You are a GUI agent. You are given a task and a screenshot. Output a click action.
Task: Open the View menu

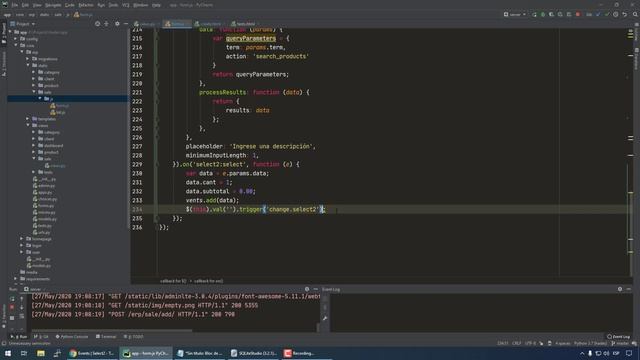coord(37,5)
